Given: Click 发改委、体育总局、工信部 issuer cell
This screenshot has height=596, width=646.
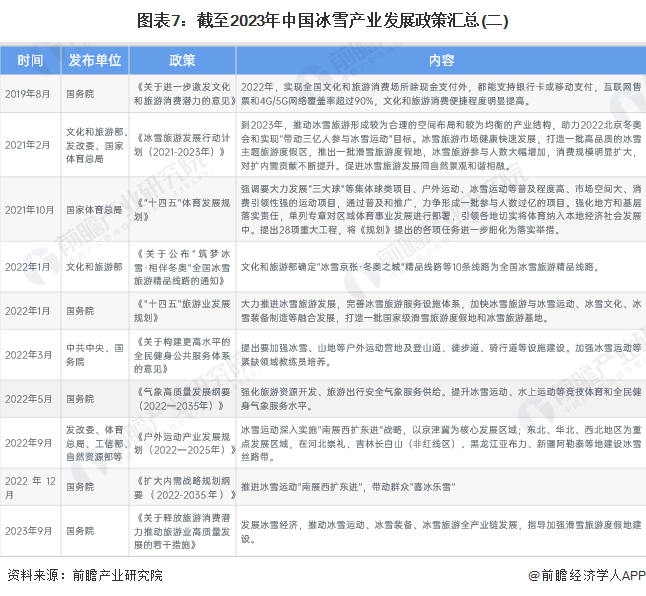Looking at the screenshot, I should pos(95,443).
